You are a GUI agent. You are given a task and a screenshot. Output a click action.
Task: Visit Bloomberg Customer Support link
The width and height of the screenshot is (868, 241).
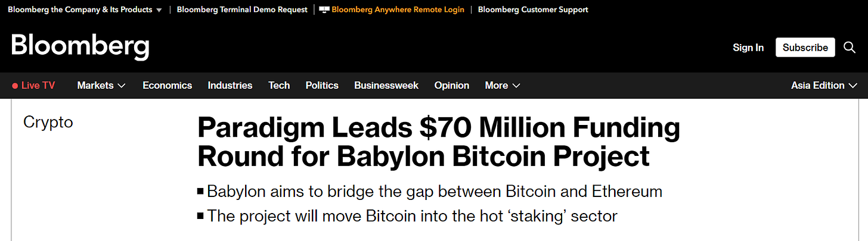[533, 10]
